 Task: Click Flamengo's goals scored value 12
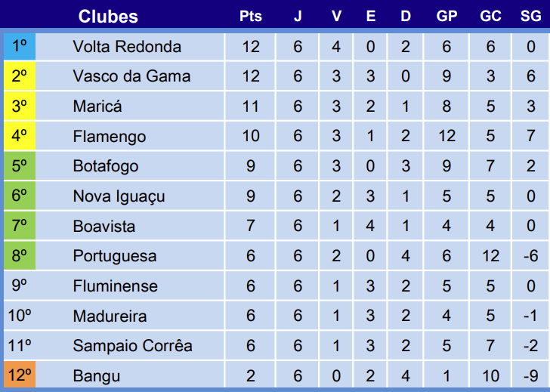coord(446,137)
